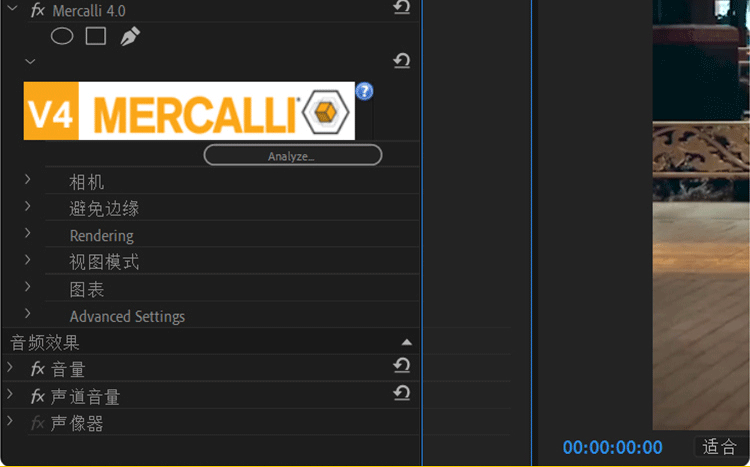750x467 pixels.
Task: Click the video preview in program monitor
Action: point(701,215)
